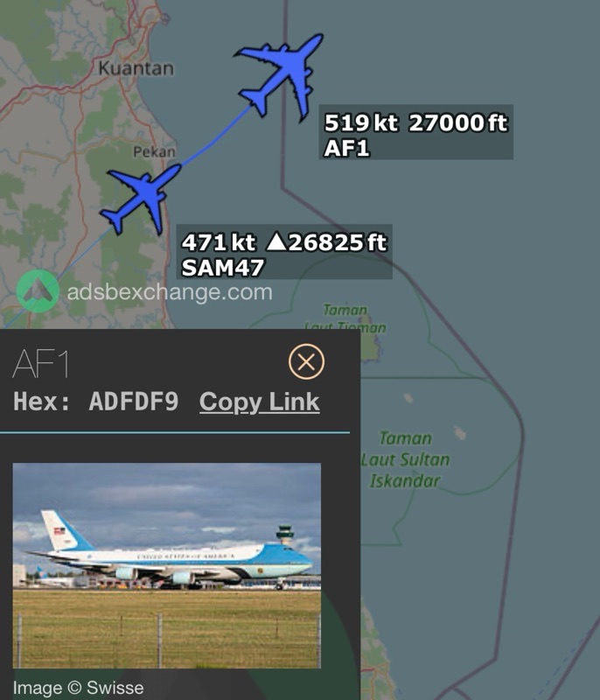Open the Air Force One photo thumbnail
Image resolution: width=600 pixels, height=700 pixels.
166,565
